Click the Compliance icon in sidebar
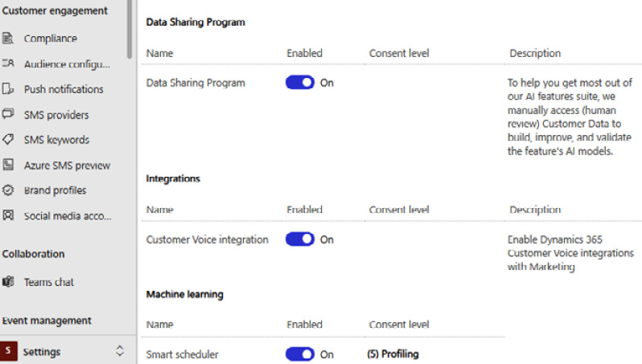 8,39
